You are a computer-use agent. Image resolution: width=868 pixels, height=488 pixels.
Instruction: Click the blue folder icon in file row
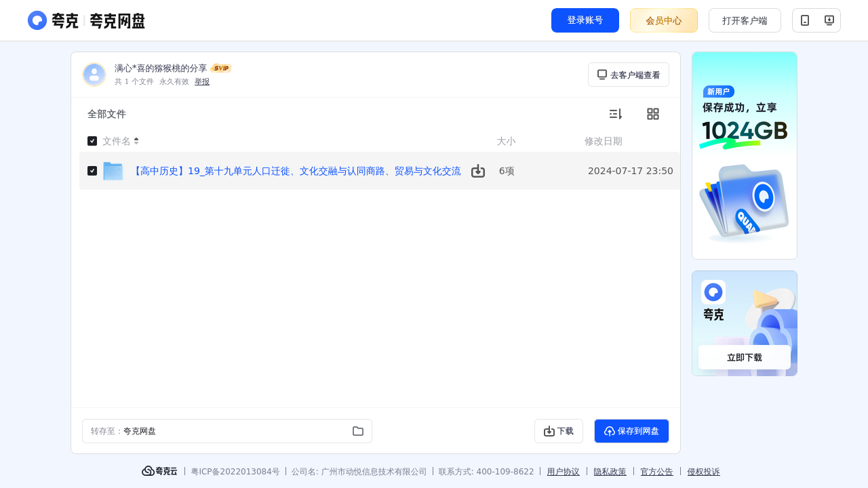(x=113, y=171)
